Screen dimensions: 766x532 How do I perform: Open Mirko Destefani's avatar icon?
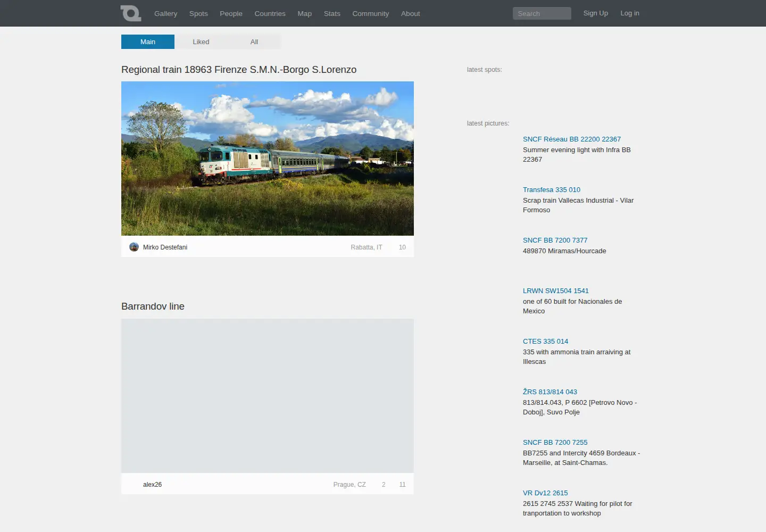click(x=134, y=247)
